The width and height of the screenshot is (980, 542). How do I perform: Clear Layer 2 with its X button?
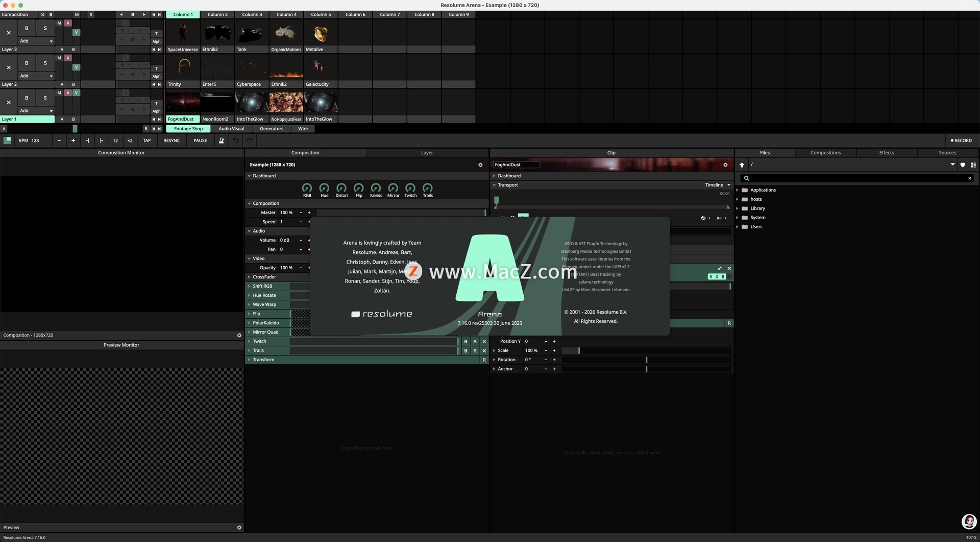click(9, 67)
